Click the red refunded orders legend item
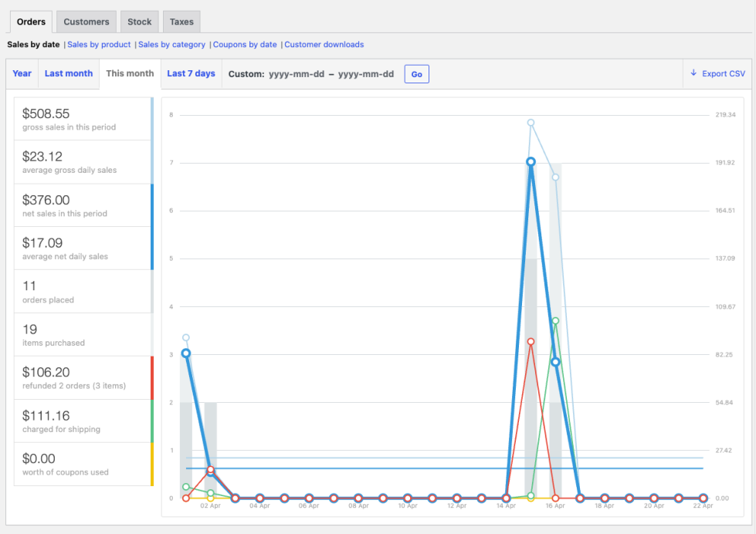This screenshot has width=756, height=534. (x=83, y=377)
